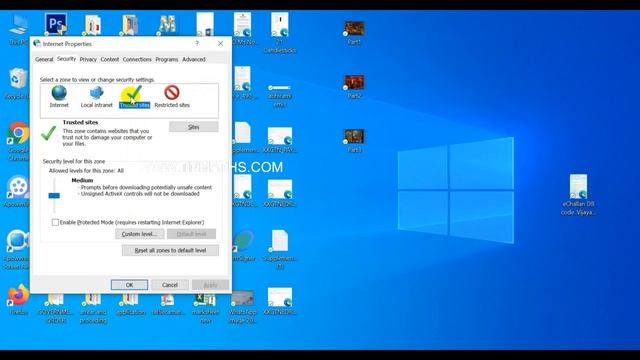This screenshot has height=360, width=640.
Task: Select the Photoshop shortcut on the desktop
Action: click(x=56, y=24)
